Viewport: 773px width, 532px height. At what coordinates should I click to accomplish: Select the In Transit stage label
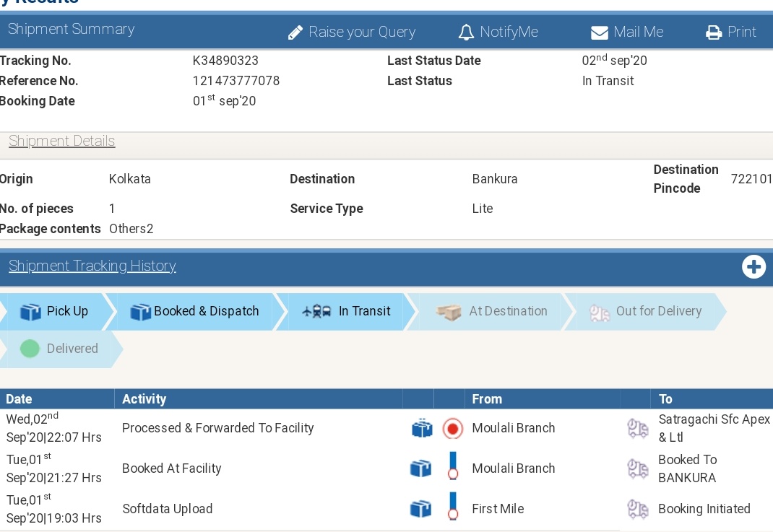point(364,311)
